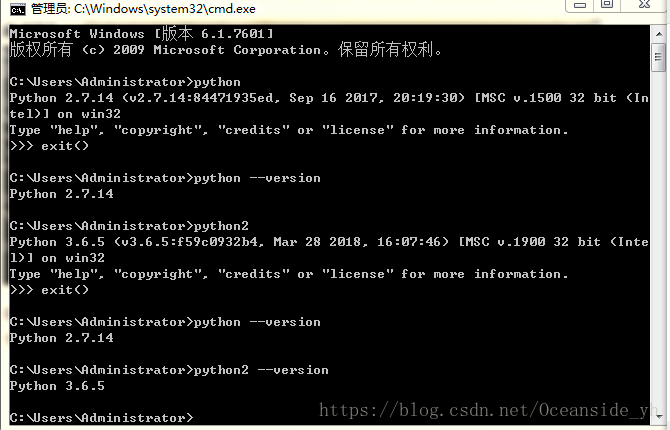Click the second >>> exit() line
Viewport: 670px width, 430px height.
tap(49, 290)
